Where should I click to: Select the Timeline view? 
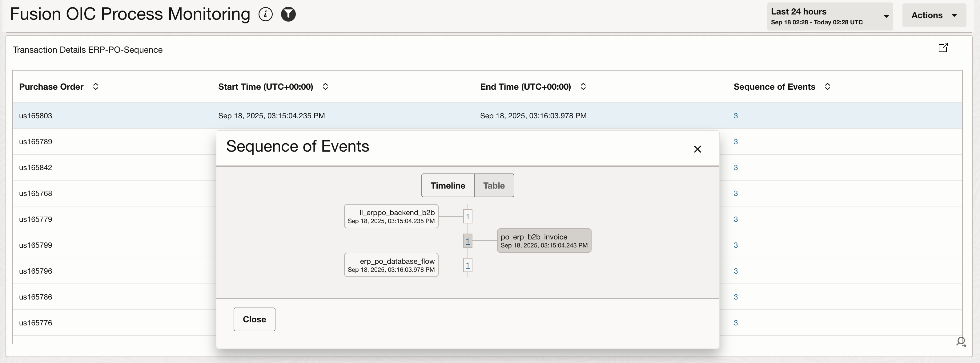tap(448, 186)
